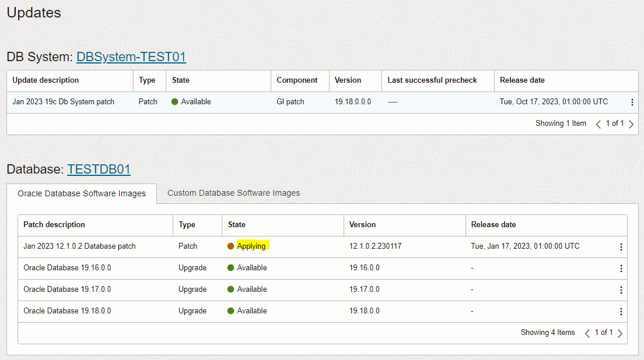Select the Jan 2023 19c Db System patch text
Screen dimensions: 644x360
[63, 102]
